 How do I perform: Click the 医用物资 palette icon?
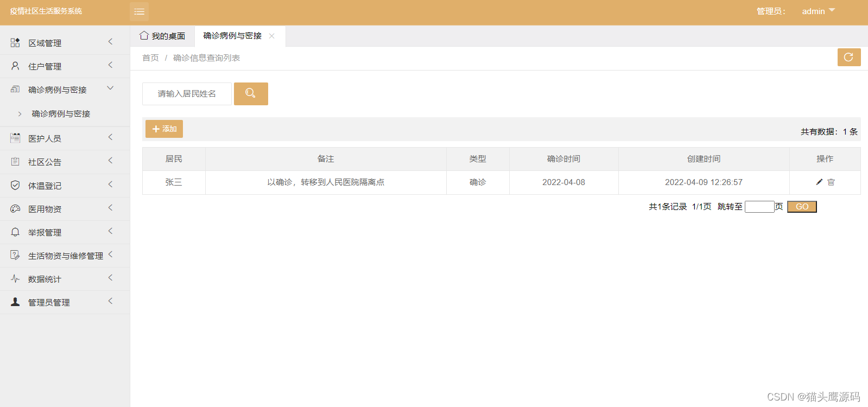pos(15,209)
